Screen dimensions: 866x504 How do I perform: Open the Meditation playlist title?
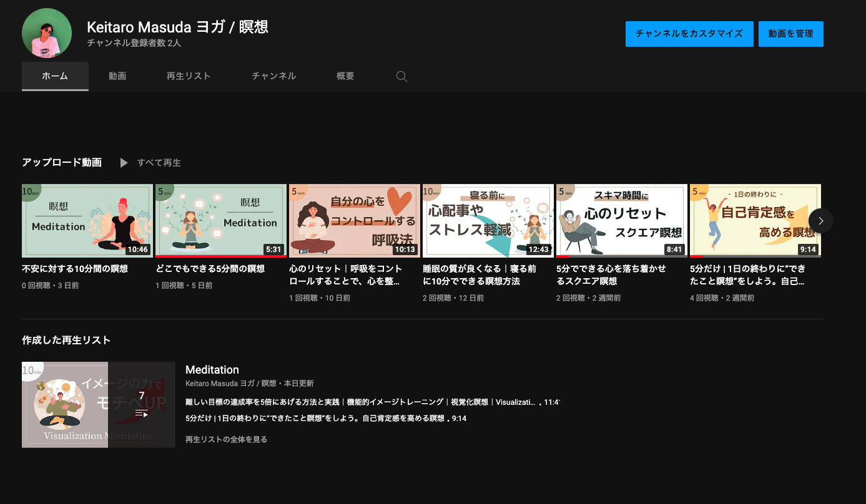[212, 370]
